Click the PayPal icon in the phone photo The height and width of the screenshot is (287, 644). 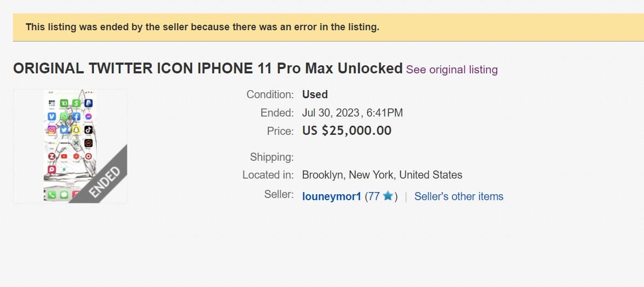click(89, 102)
